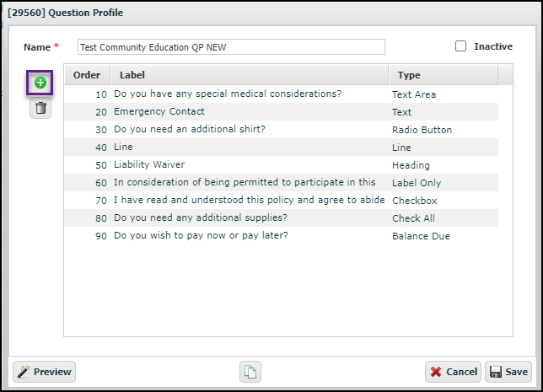Open the Preview button
Image resolution: width=543 pixels, height=392 pixels.
(x=45, y=372)
